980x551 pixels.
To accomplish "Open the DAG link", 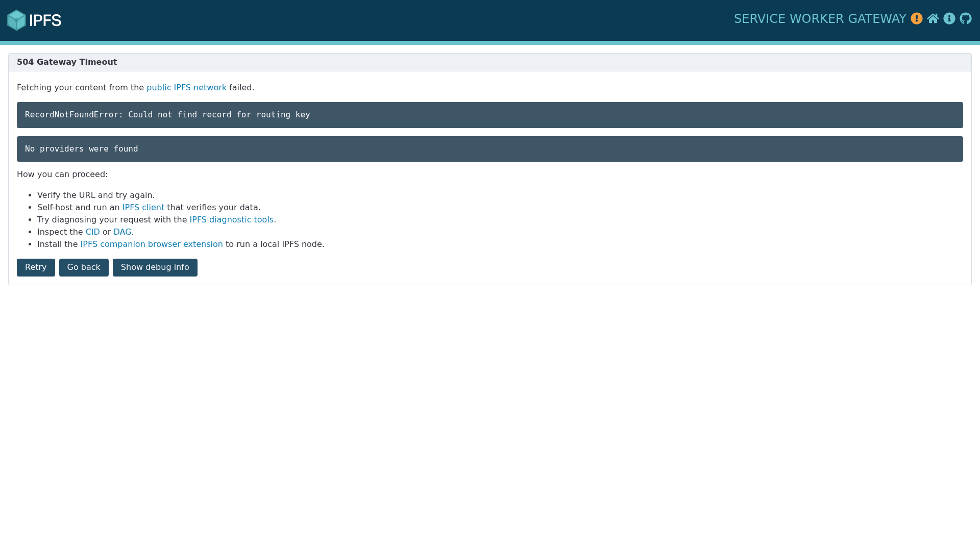I will (122, 232).
